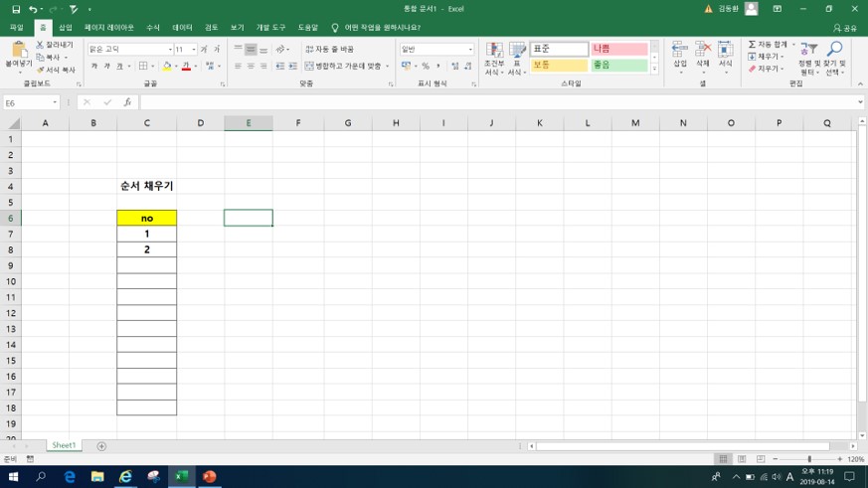The width and height of the screenshot is (868, 488).
Task: Open Sort & Filter (정렬 및 필터)
Action: click(x=808, y=58)
